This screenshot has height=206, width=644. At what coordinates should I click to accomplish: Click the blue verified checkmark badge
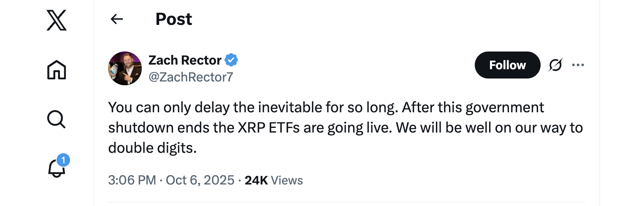point(231,60)
